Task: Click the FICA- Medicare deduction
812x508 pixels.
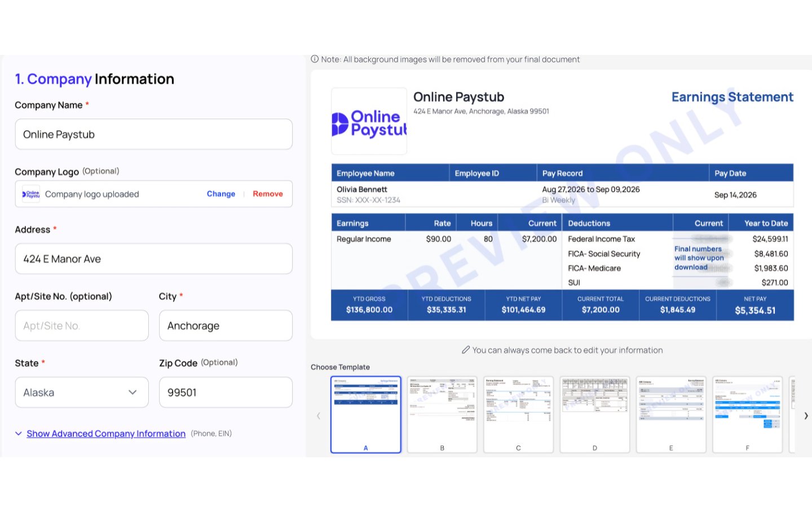Action: click(x=594, y=269)
